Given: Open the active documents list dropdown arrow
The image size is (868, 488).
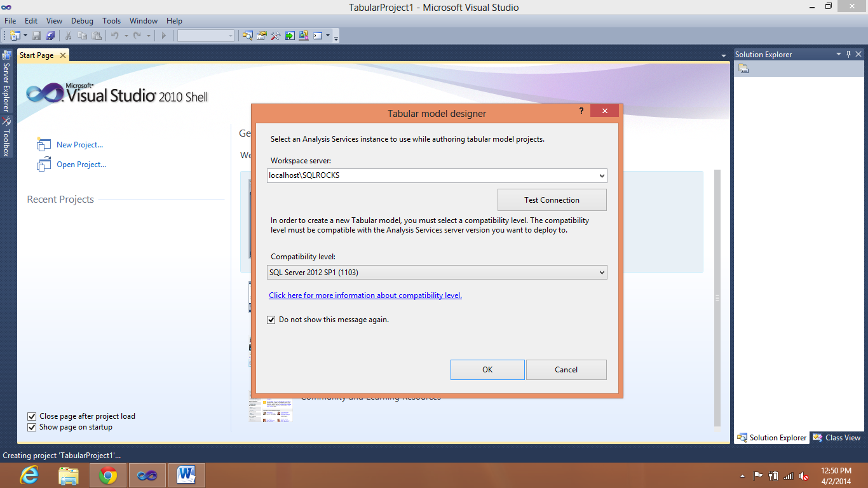Looking at the screenshot, I should pyautogui.click(x=723, y=56).
